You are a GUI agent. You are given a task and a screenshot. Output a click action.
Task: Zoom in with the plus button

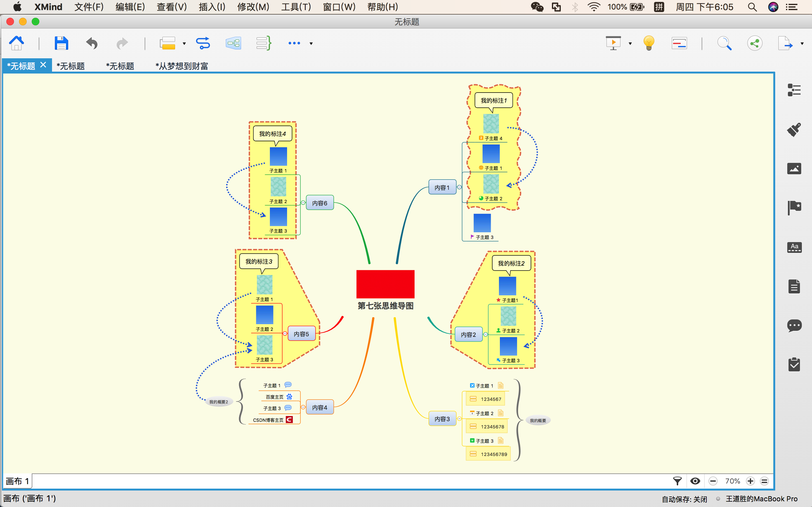point(750,481)
